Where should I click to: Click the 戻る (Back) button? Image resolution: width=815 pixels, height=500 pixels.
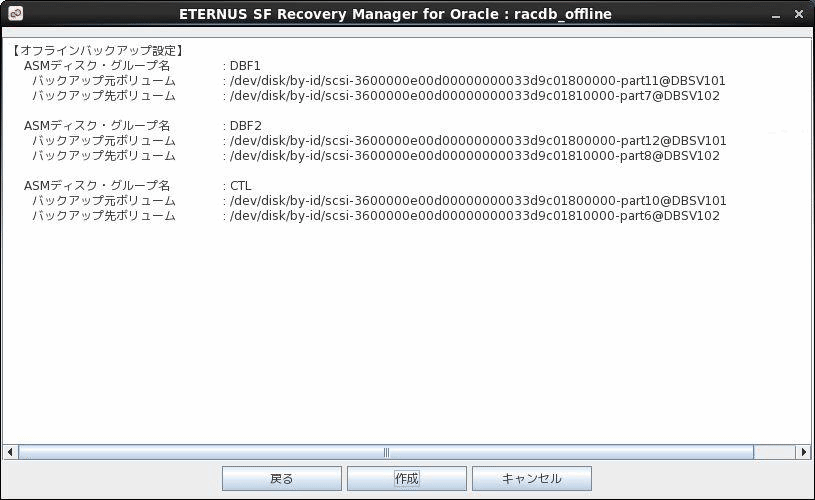(x=282, y=478)
